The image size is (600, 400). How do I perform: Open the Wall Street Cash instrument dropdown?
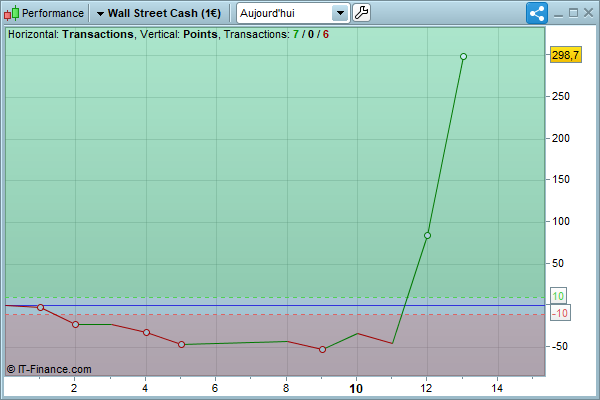click(x=159, y=13)
